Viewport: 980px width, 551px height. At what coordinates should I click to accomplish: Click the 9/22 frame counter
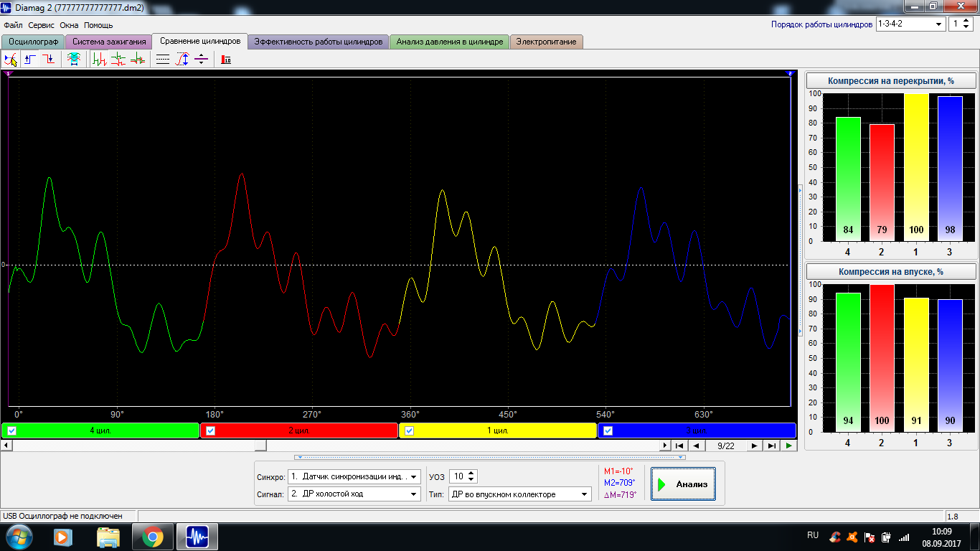point(725,446)
